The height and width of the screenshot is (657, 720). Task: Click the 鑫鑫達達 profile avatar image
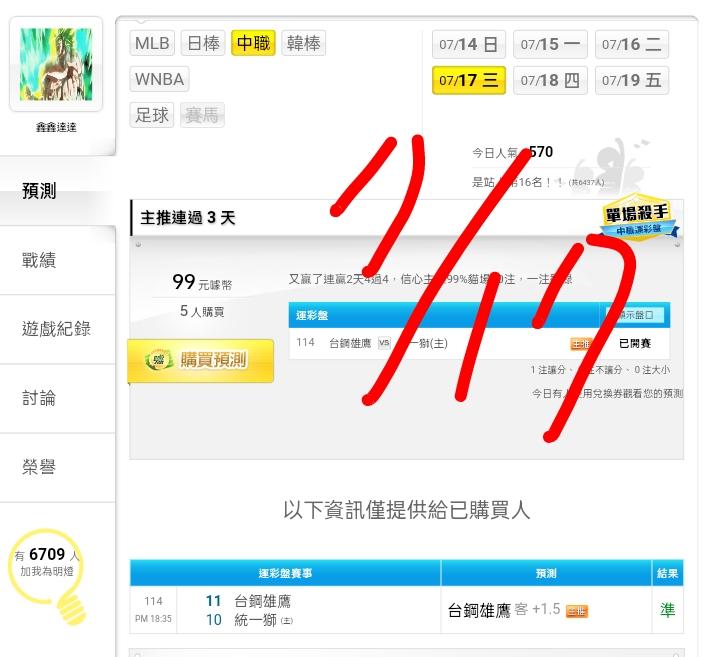tap(56, 64)
